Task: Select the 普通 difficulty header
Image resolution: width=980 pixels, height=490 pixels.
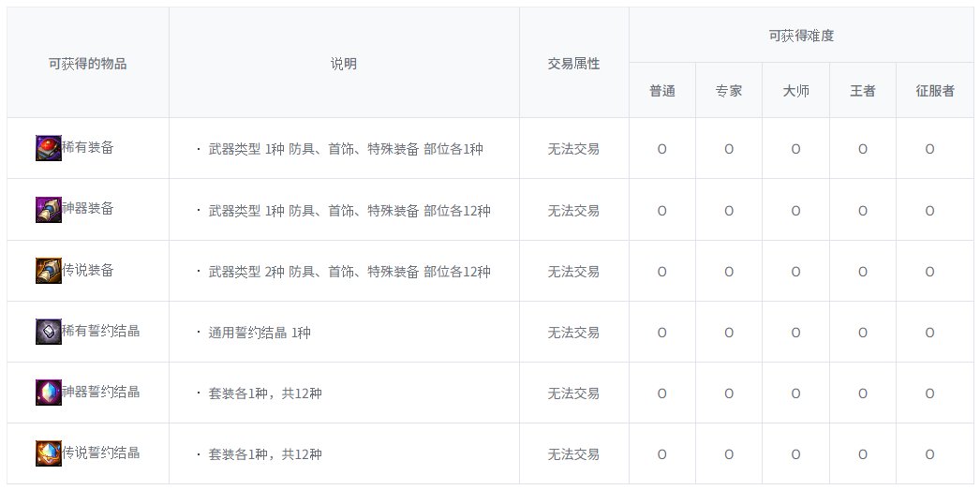Action: tap(662, 92)
